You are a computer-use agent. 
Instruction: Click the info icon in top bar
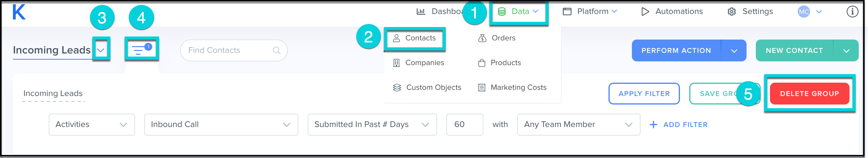[x=852, y=12]
